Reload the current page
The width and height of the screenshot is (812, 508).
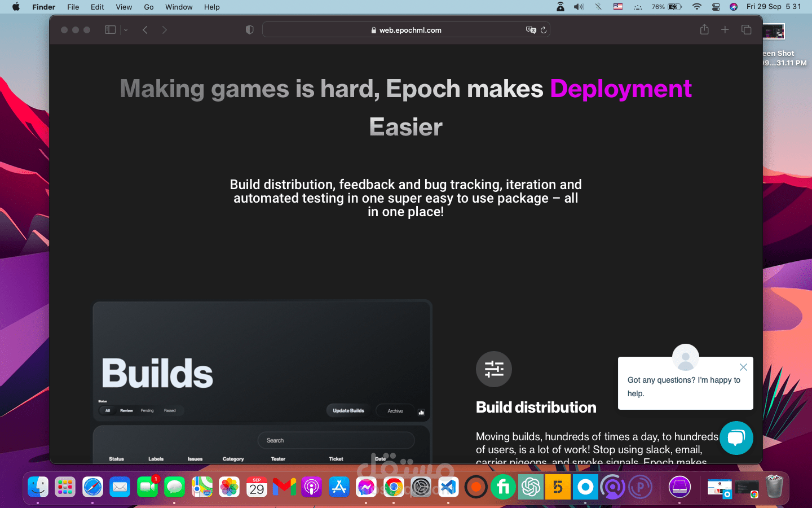click(544, 30)
